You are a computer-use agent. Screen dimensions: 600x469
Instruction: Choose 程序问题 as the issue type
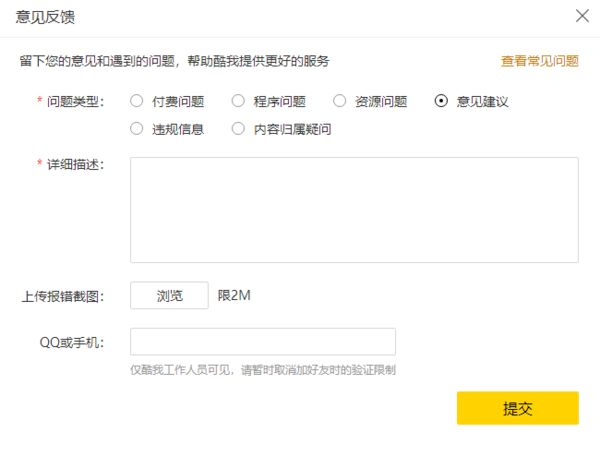coord(238,101)
